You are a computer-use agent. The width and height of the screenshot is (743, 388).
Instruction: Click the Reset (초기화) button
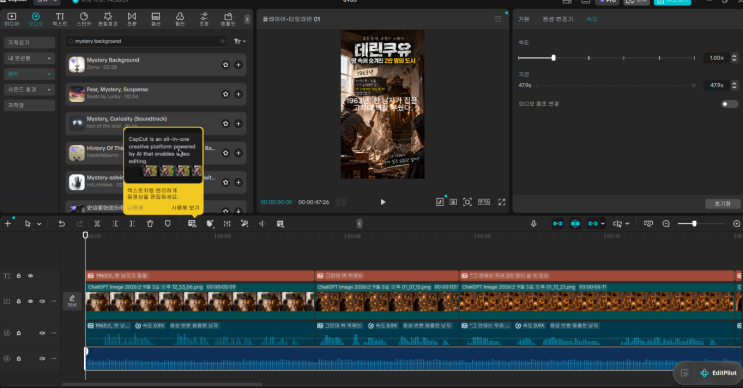[722, 203]
